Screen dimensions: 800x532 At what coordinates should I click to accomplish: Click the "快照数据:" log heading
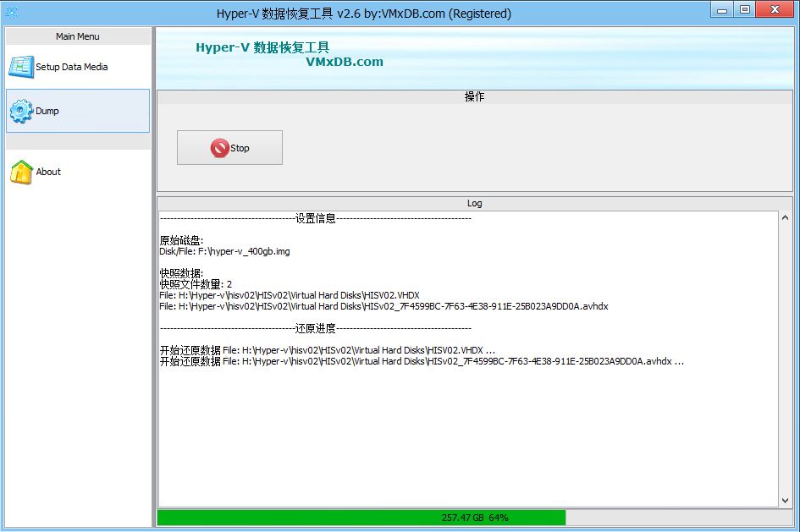(181, 273)
